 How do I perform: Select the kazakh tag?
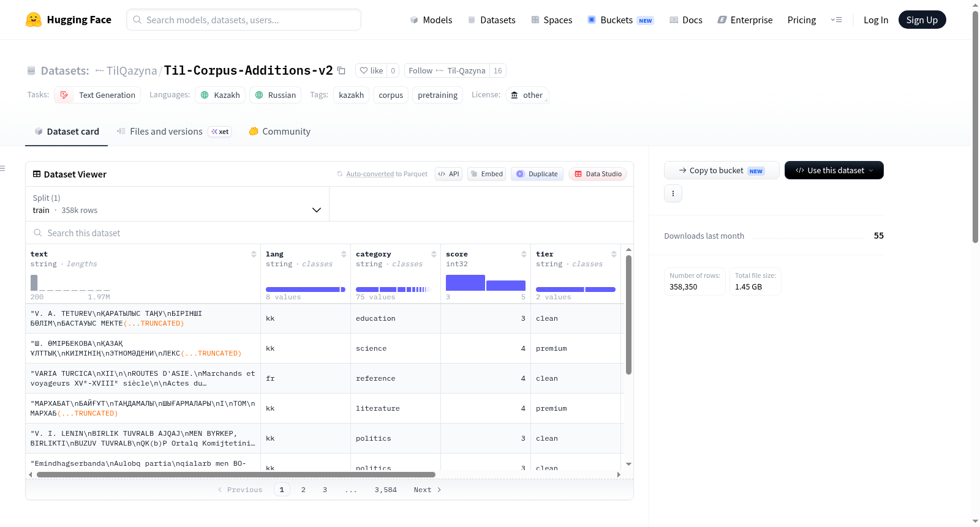point(352,95)
